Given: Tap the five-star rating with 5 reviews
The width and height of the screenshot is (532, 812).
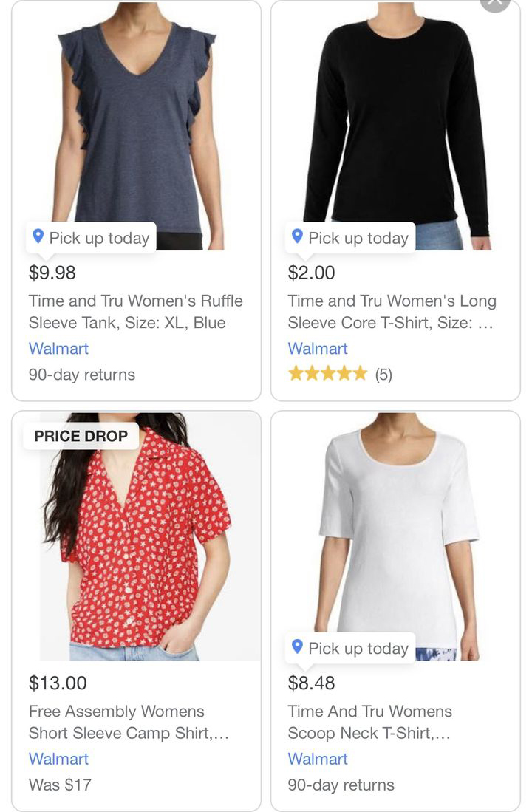Looking at the screenshot, I should coord(340,374).
